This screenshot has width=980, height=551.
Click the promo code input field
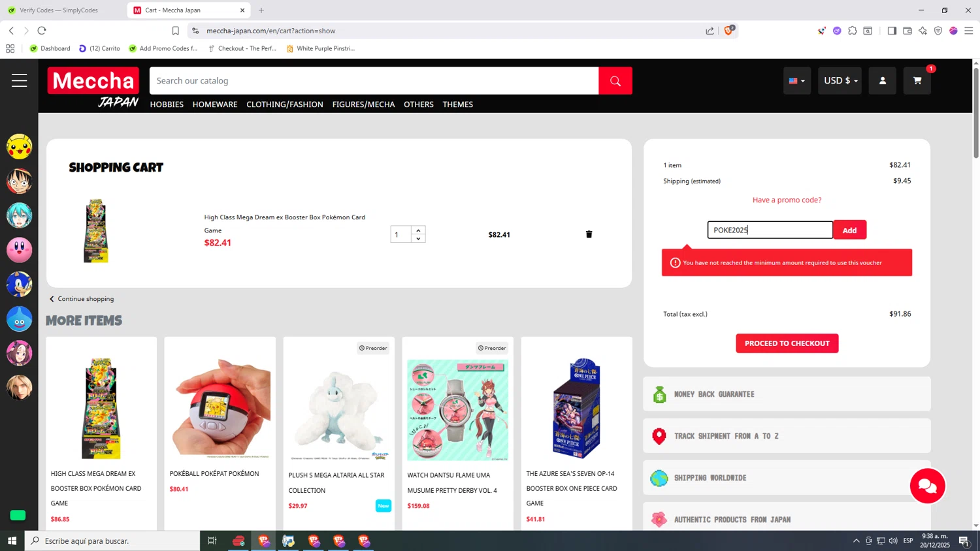[770, 230]
